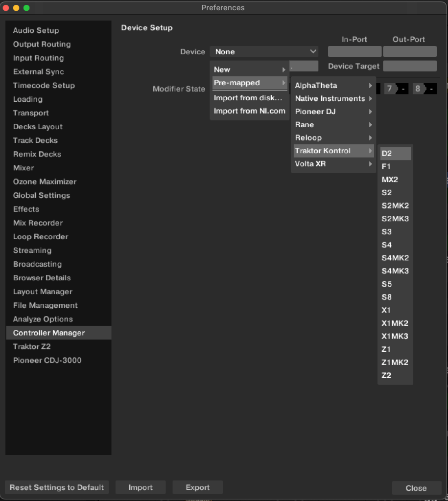Viewport: 448px width, 501px height.
Task: Expand the New submenu
Action: click(249, 69)
